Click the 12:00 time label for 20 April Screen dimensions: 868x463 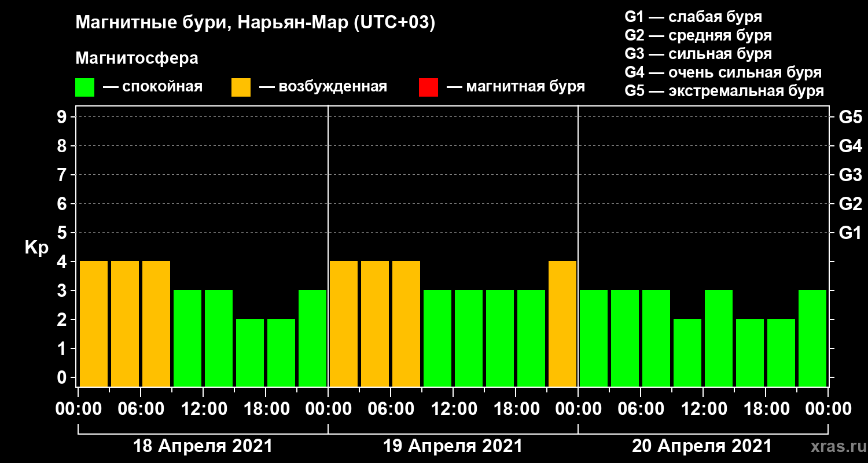(703, 409)
